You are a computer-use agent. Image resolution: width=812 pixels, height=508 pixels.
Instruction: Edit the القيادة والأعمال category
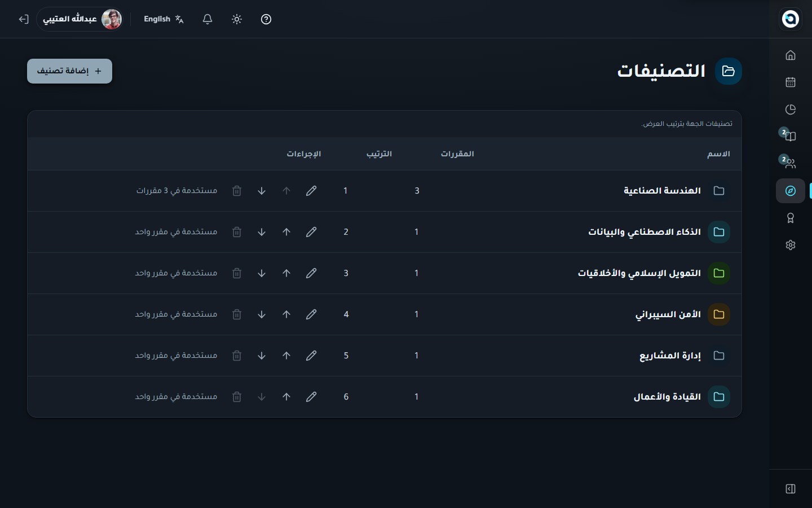tap(311, 397)
